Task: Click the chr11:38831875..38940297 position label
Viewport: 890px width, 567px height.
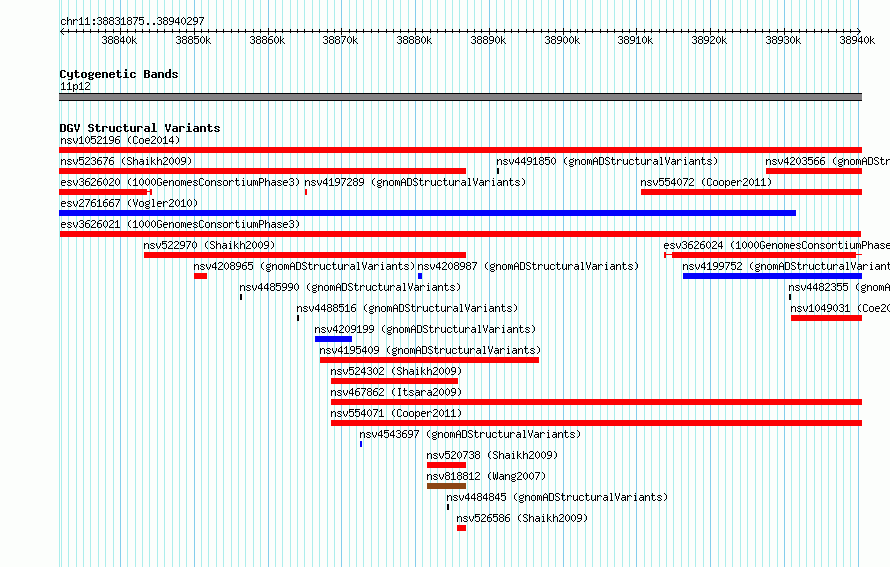Action: (132, 21)
